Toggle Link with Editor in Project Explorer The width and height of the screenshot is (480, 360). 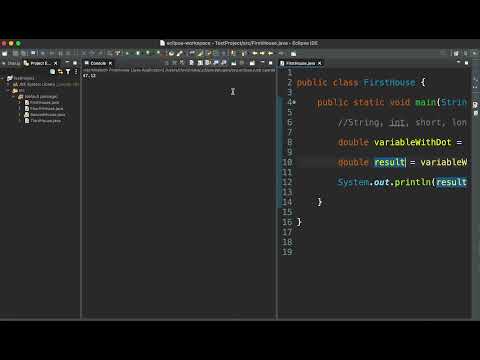pyautogui.click(x=60, y=71)
